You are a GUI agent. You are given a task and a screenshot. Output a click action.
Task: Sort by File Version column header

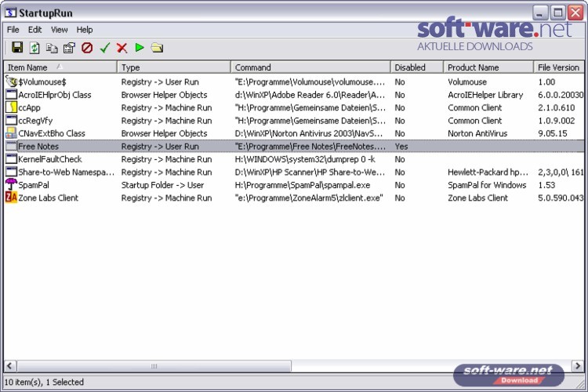[x=559, y=67]
